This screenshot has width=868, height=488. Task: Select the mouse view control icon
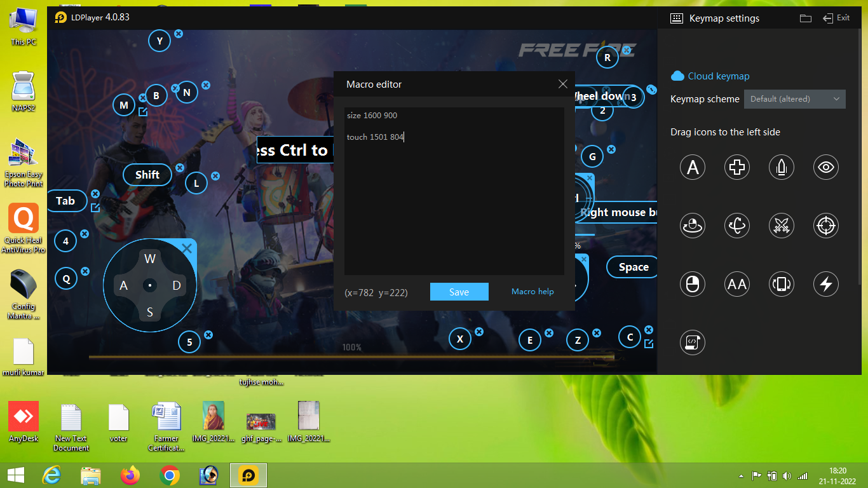point(693,226)
